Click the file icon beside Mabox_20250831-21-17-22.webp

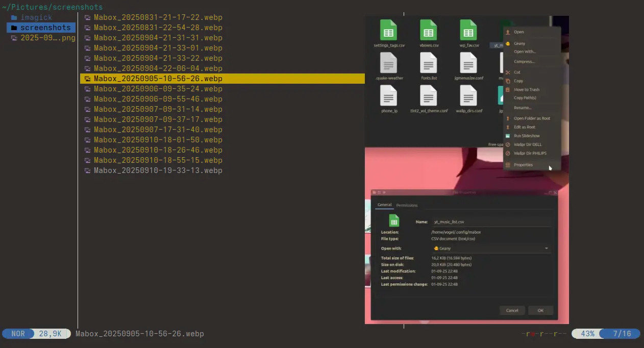(x=87, y=17)
